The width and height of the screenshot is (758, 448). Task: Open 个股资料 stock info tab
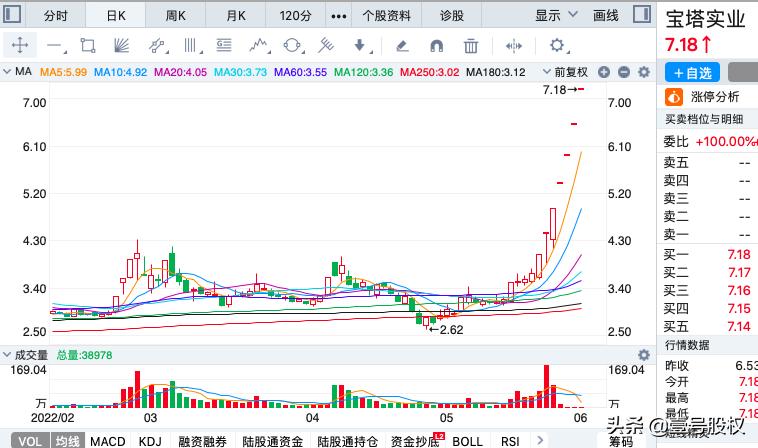tap(386, 15)
